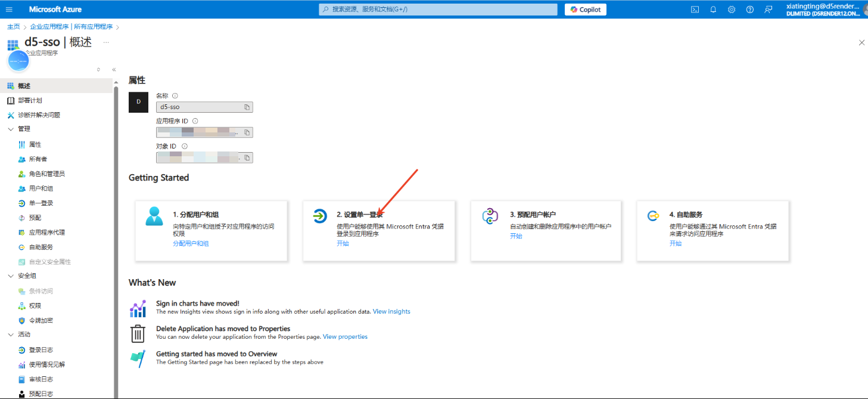Copy the 名称 d5-sso value
The height and width of the screenshot is (399, 868).
(x=247, y=107)
